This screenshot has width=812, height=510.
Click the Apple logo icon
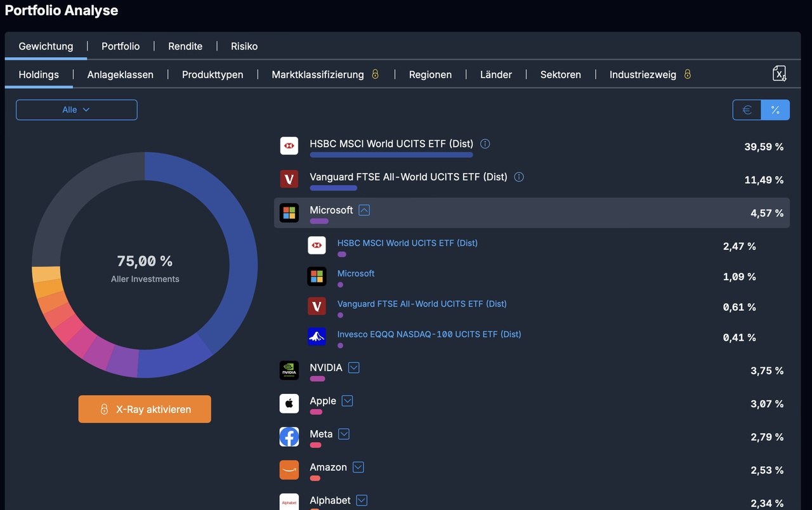coord(289,403)
